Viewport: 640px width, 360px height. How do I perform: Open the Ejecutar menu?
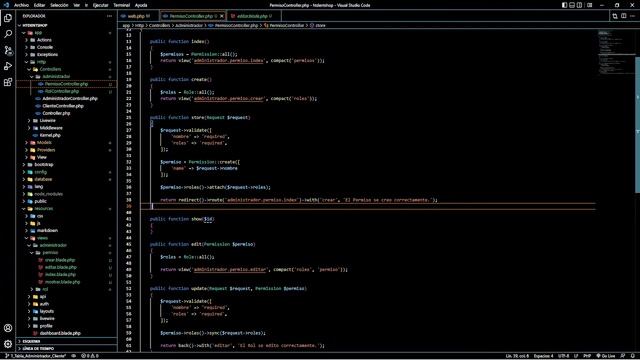[100, 5]
